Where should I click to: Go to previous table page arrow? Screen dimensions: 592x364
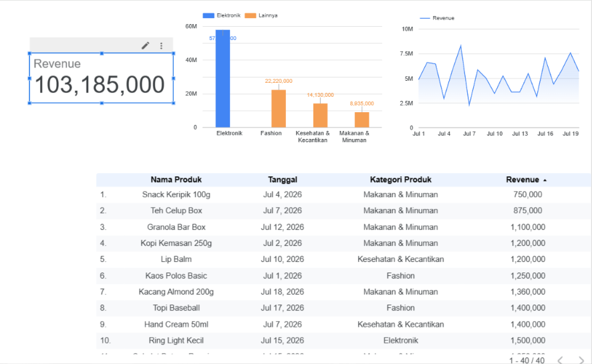pyautogui.click(x=561, y=361)
